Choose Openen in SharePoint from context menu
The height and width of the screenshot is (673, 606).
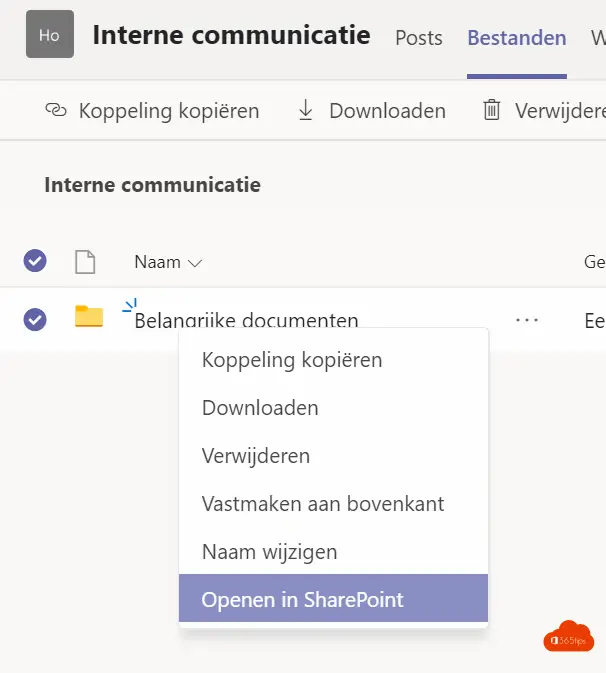[333, 598]
